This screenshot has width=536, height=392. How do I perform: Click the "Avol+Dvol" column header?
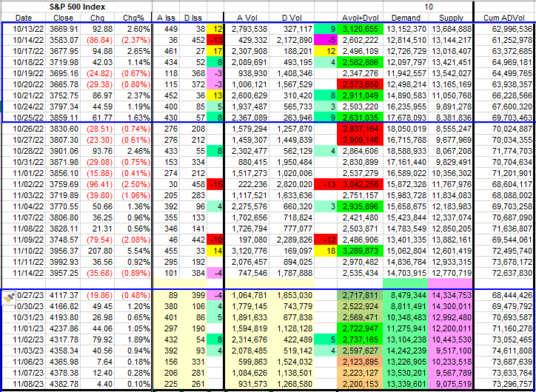[360, 18]
